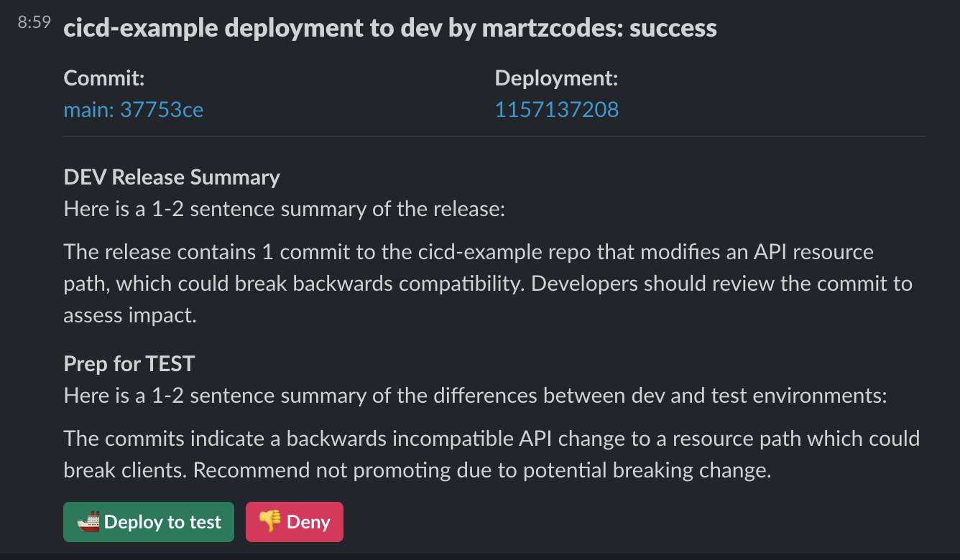Click the ship icon on Deploy button
960x560 pixels.
89,522
